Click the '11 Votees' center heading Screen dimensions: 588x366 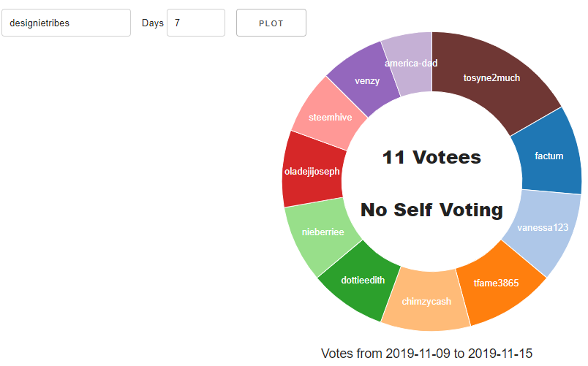431,157
